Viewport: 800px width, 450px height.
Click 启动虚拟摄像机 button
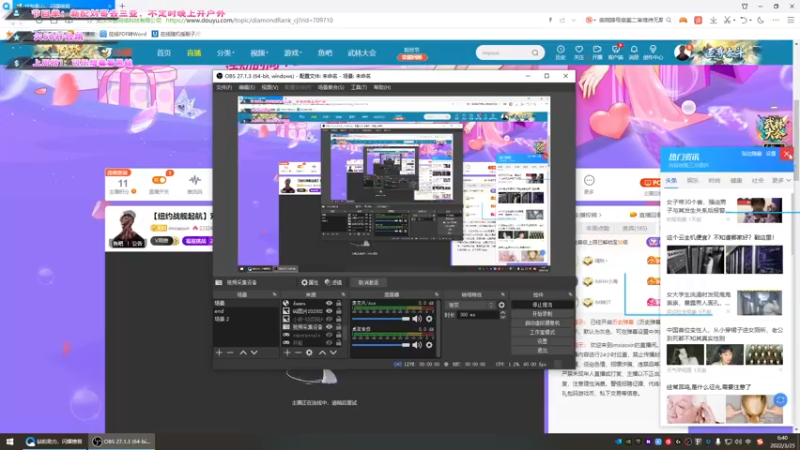click(x=542, y=323)
